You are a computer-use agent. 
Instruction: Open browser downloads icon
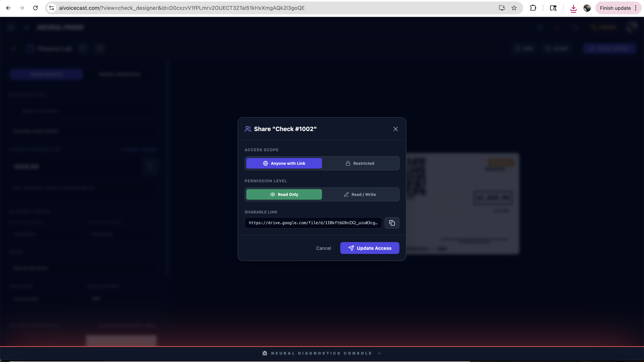point(574,8)
